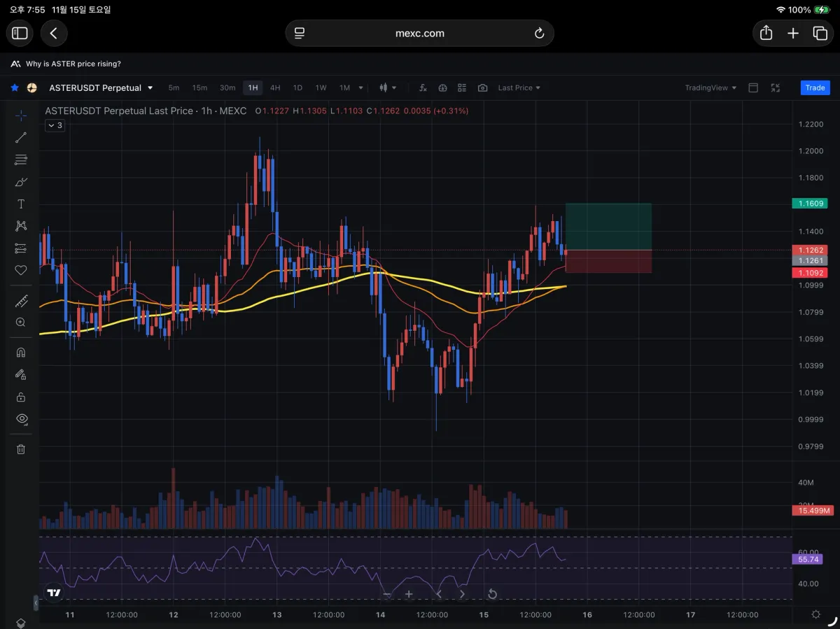Screen dimensions: 840x629
Task: Toggle hide all drawings eye icon
Action: (21, 419)
